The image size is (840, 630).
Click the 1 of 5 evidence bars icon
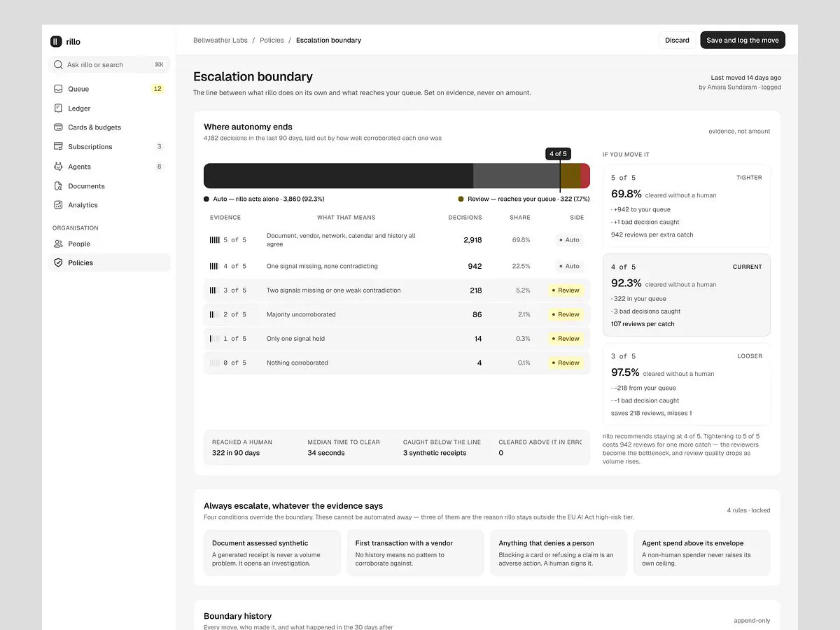pos(214,339)
